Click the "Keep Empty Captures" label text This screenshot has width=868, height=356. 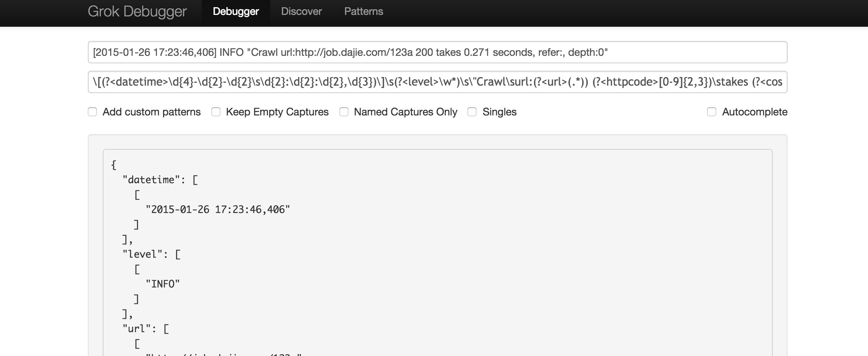[x=277, y=112]
